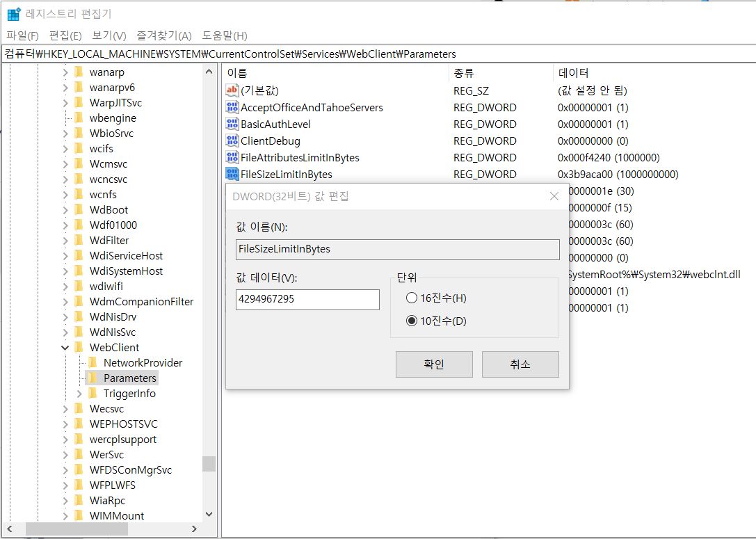
Task: Click the wbengine folder icon
Action: pyautogui.click(x=79, y=118)
